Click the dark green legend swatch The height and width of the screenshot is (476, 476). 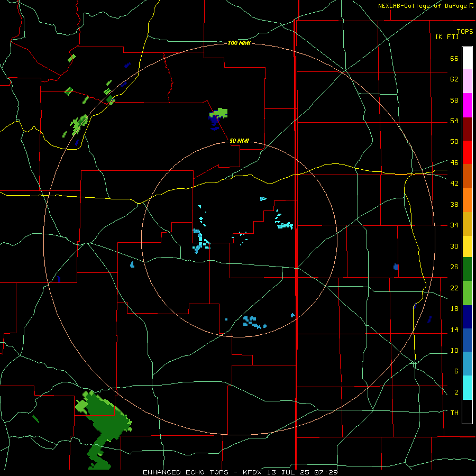(467, 269)
